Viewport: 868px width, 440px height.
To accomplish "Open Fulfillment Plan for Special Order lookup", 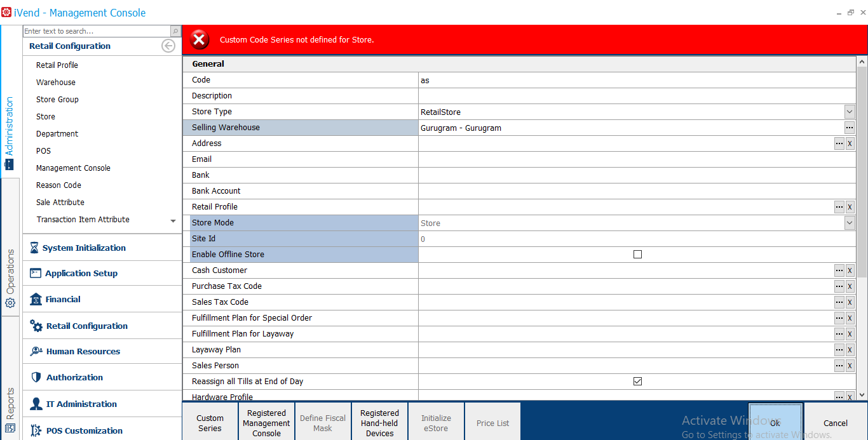I will (x=839, y=318).
